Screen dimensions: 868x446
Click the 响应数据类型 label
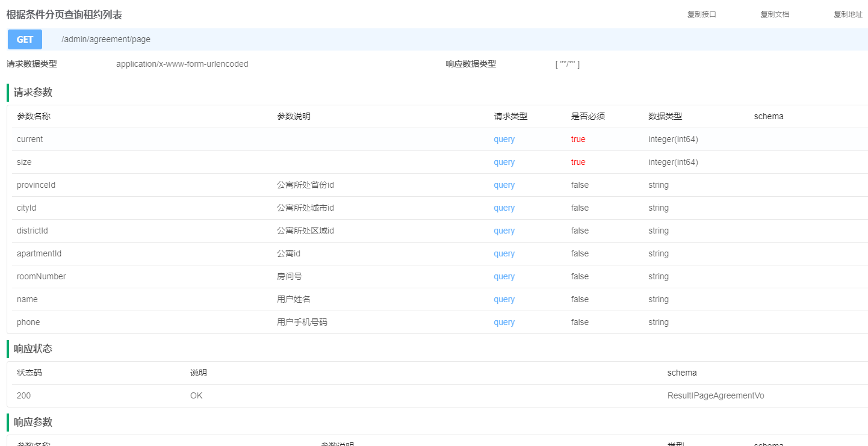click(x=471, y=64)
